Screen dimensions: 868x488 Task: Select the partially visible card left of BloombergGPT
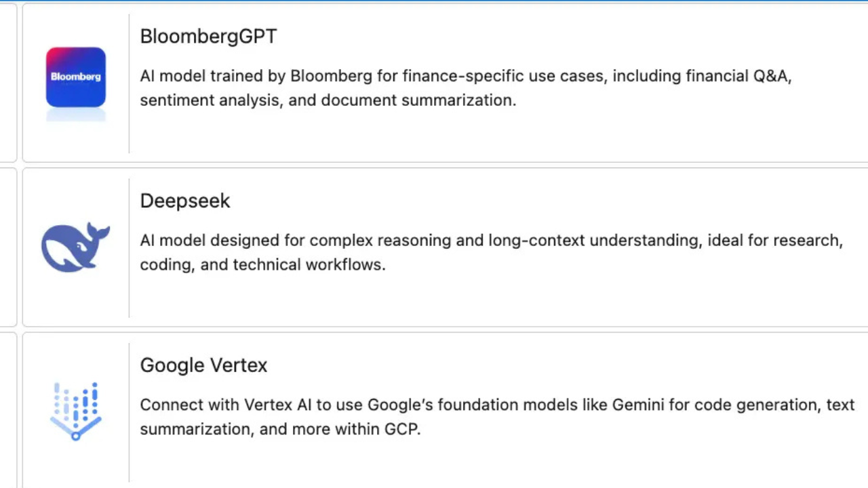(x=7, y=83)
